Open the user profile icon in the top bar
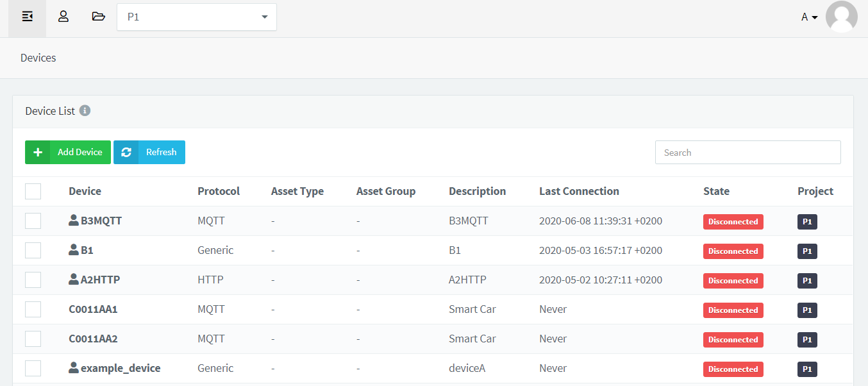This screenshot has width=868, height=386. click(x=63, y=17)
